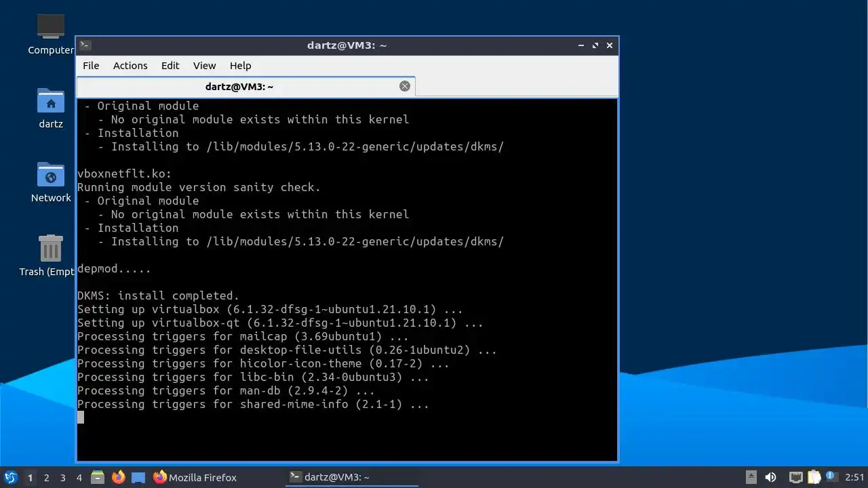Launch Firefox from the quick-launch panel icon
Viewport: 868px width, 488px height.
click(x=119, y=477)
